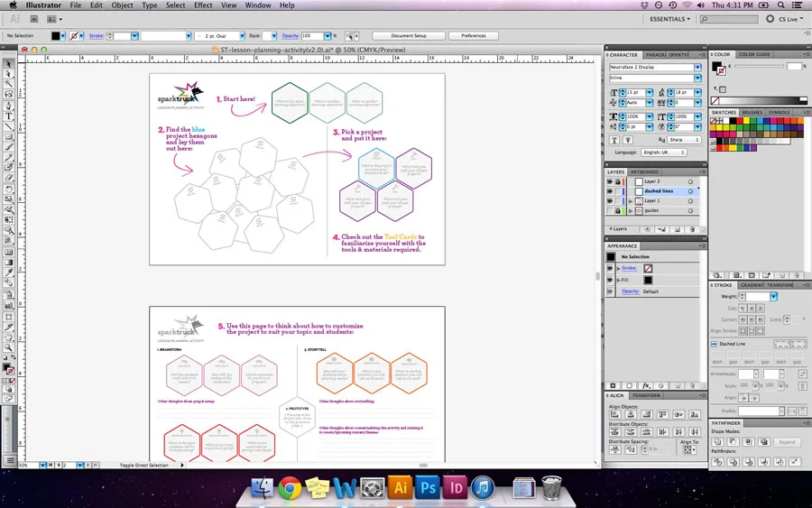
Task: Click Unite shape mode in Pathfinder
Action: 718,442
